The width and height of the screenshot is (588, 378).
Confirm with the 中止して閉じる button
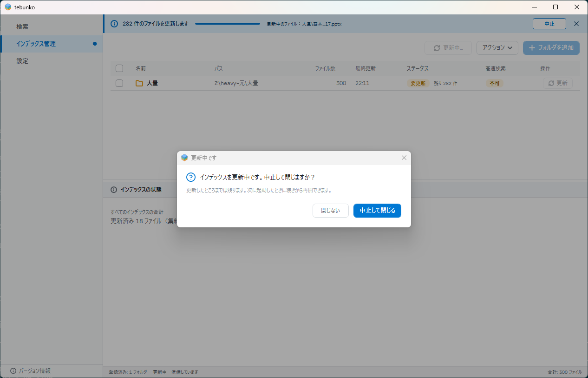pyautogui.click(x=378, y=211)
